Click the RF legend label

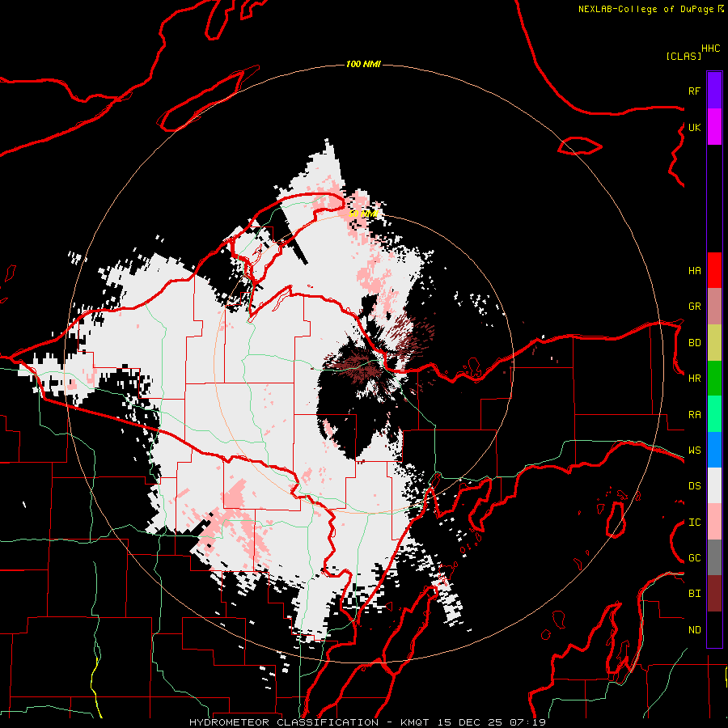coord(694,91)
